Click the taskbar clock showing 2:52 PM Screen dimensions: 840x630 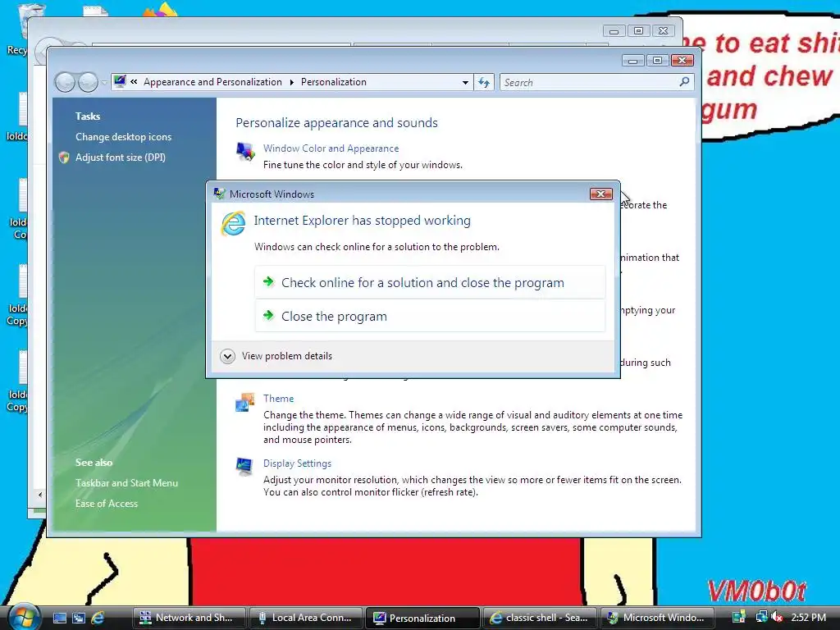coord(808,618)
